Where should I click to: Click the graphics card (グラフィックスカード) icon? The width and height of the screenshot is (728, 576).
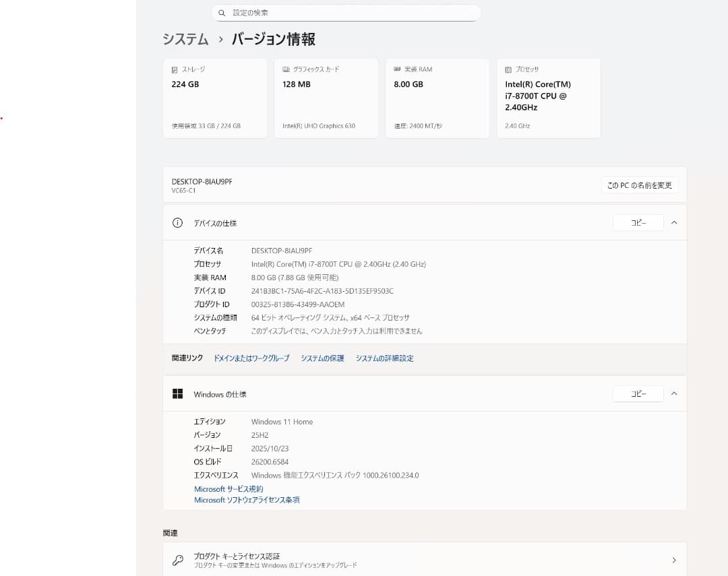(284, 69)
